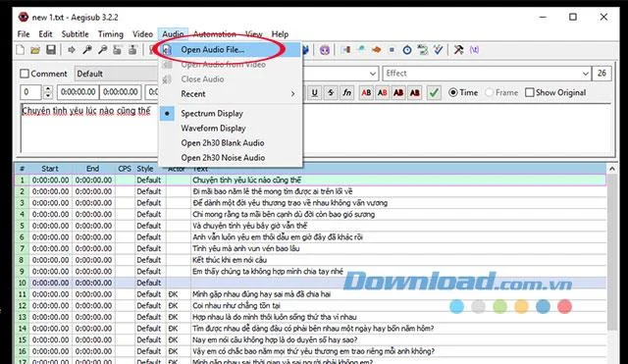Expand the Recent audio submenu

[231, 94]
